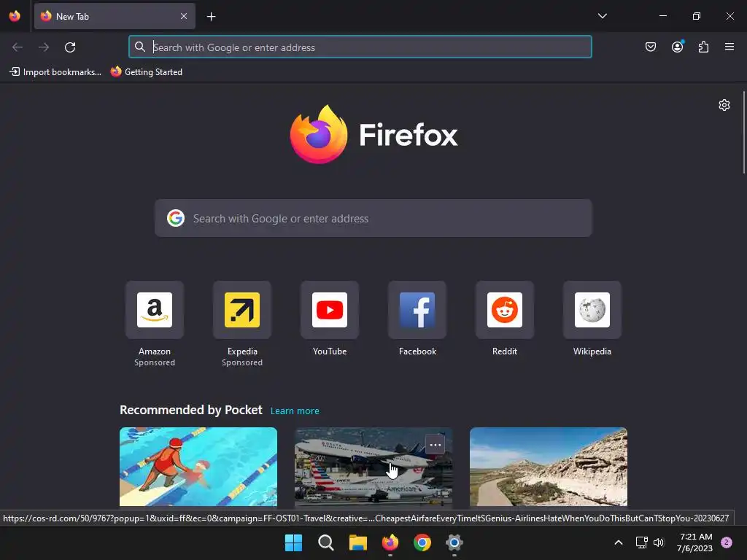747x560 pixels.
Task: Open the desert landscape Pocket story thumbnail
Action: click(549, 467)
